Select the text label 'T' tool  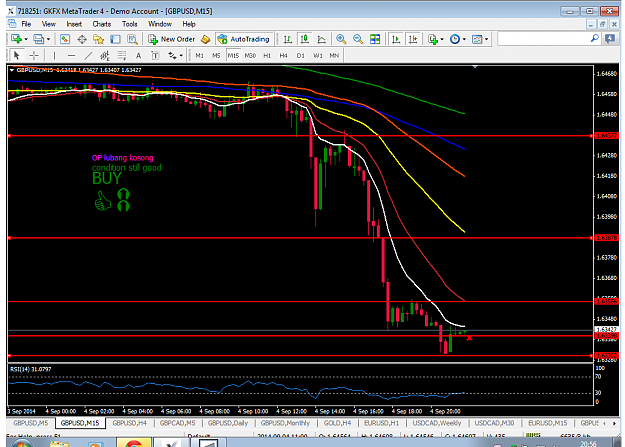click(155, 55)
